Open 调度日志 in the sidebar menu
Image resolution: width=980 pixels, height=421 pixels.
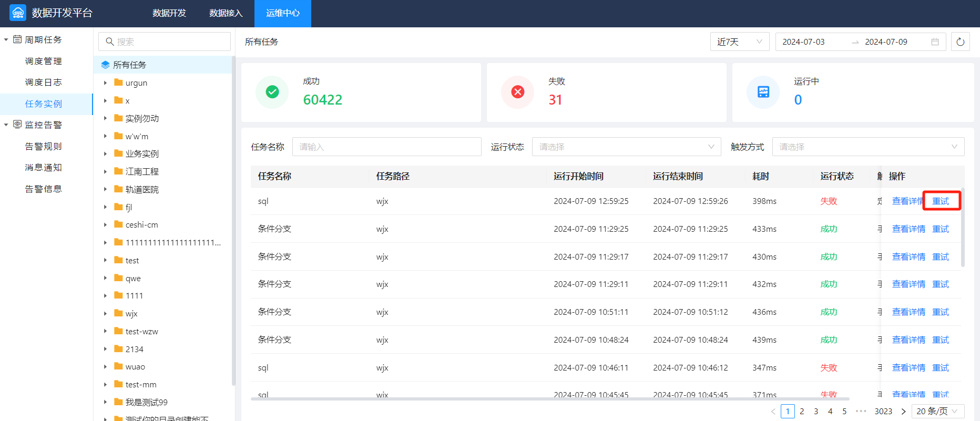[x=43, y=83]
